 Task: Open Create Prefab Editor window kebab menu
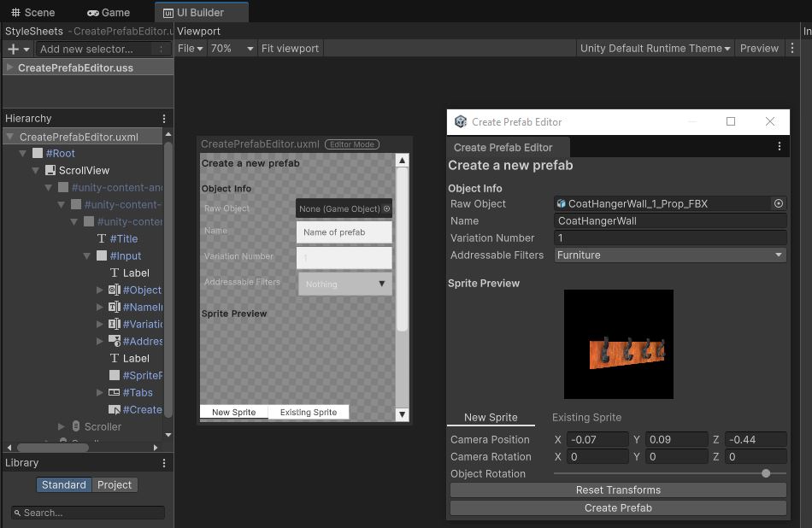[779, 147]
